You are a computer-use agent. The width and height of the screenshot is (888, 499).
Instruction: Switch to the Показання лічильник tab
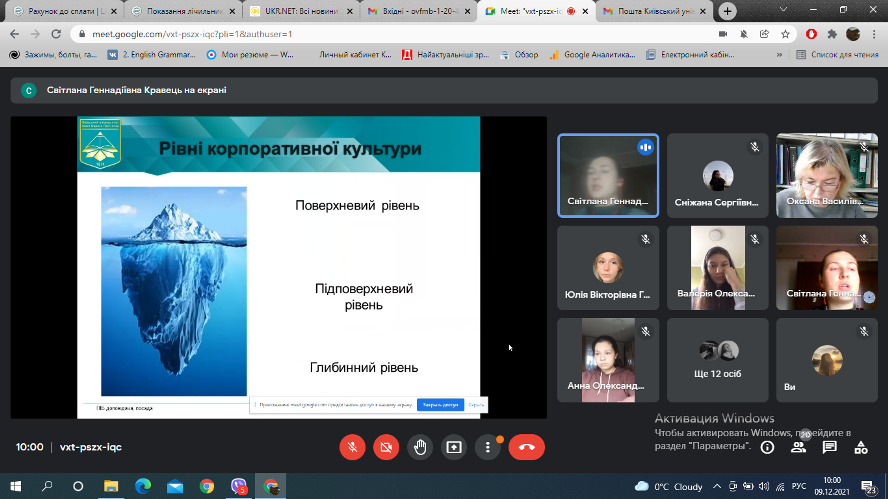(183, 11)
